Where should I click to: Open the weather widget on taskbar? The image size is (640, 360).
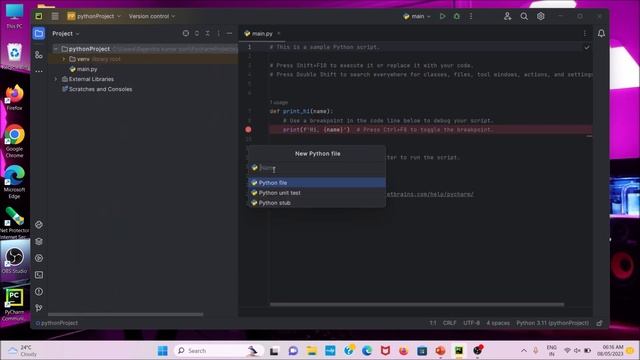point(22,351)
